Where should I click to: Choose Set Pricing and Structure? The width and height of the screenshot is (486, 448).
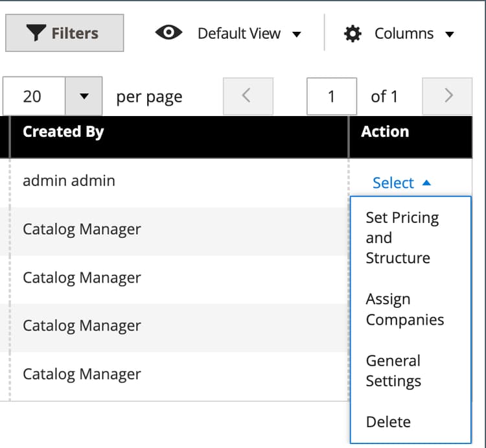click(x=402, y=237)
